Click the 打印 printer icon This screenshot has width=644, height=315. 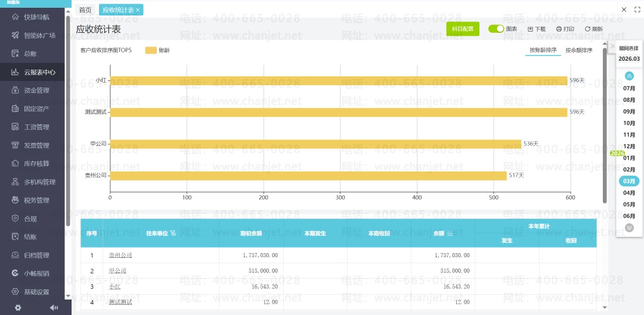coord(559,29)
